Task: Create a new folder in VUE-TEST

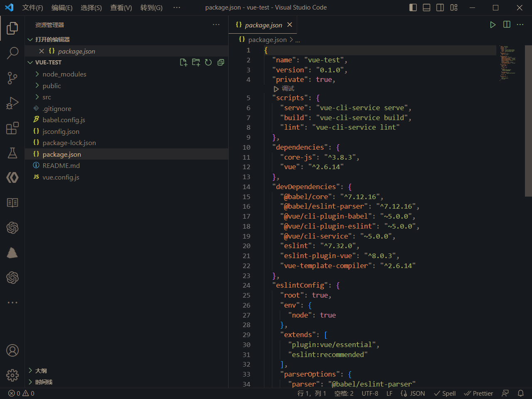Action: point(196,62)
